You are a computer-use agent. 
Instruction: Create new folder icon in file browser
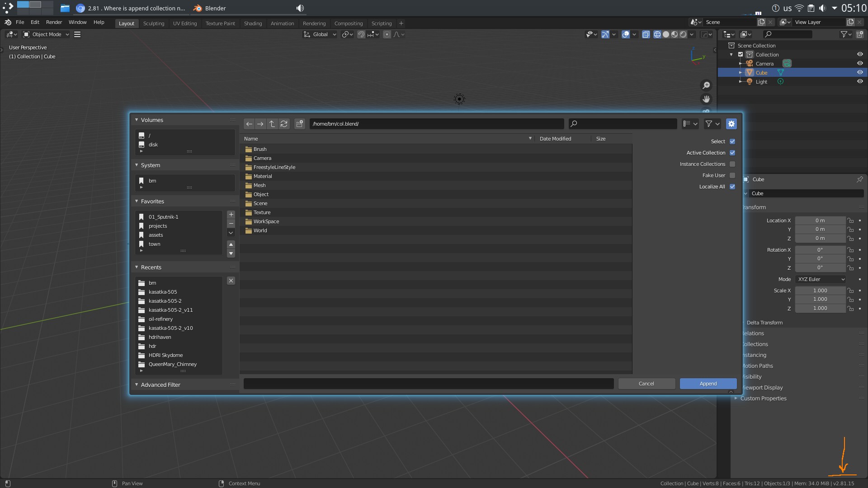[300, 124]
